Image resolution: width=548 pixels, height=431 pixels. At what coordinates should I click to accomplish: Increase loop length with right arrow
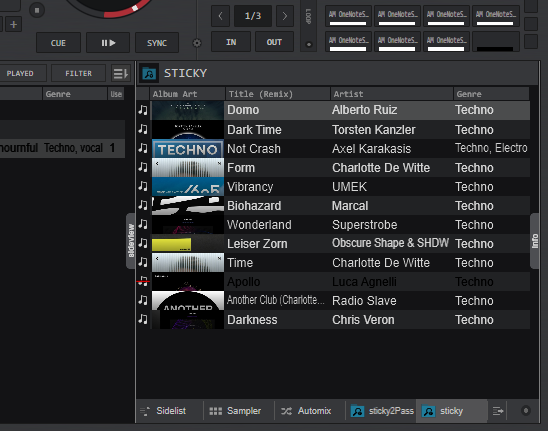point(284,16)
